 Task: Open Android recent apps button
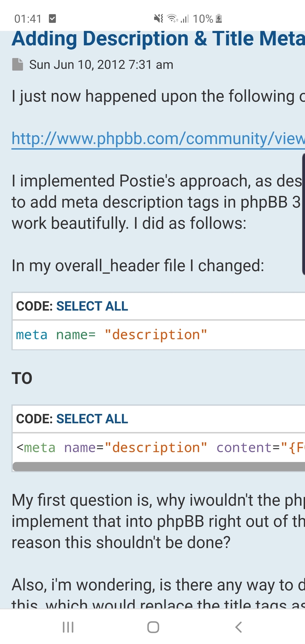point(68,627)
